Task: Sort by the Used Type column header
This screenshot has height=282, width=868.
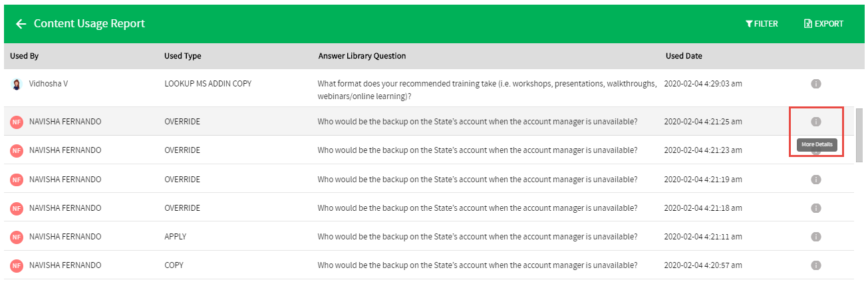Action: [183, 56]
